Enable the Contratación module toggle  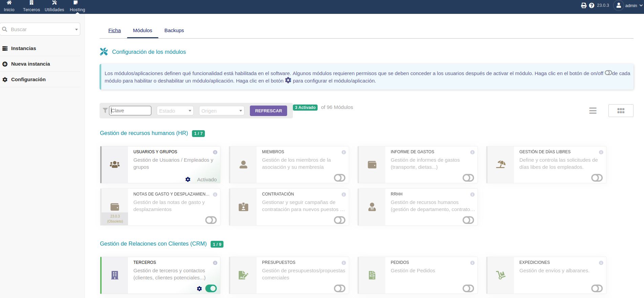(340, 220)
